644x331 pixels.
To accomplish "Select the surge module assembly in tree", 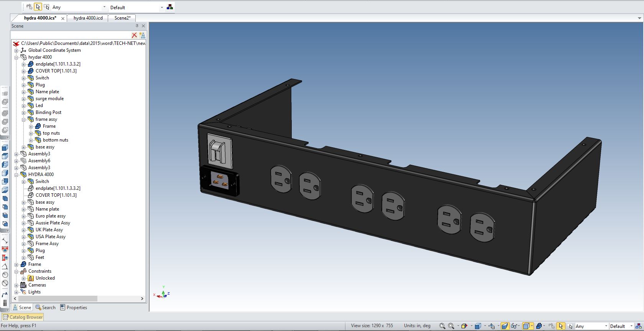I will (49, 99).
